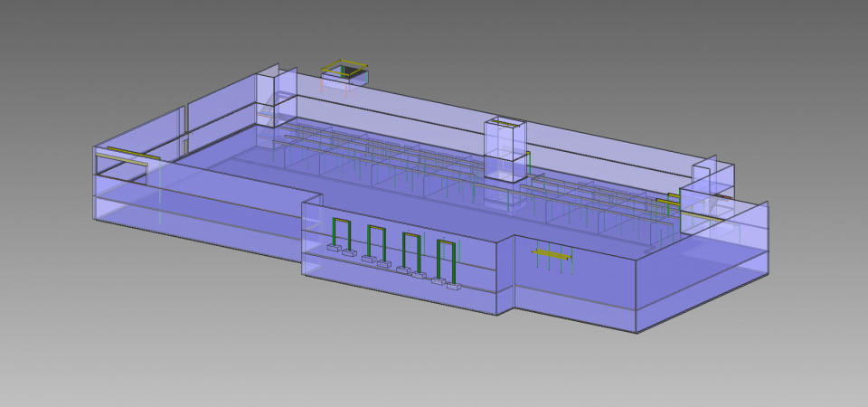Select tall block at back-left corner
Viewport: 868px width, 407px height.
click(276, 95)
